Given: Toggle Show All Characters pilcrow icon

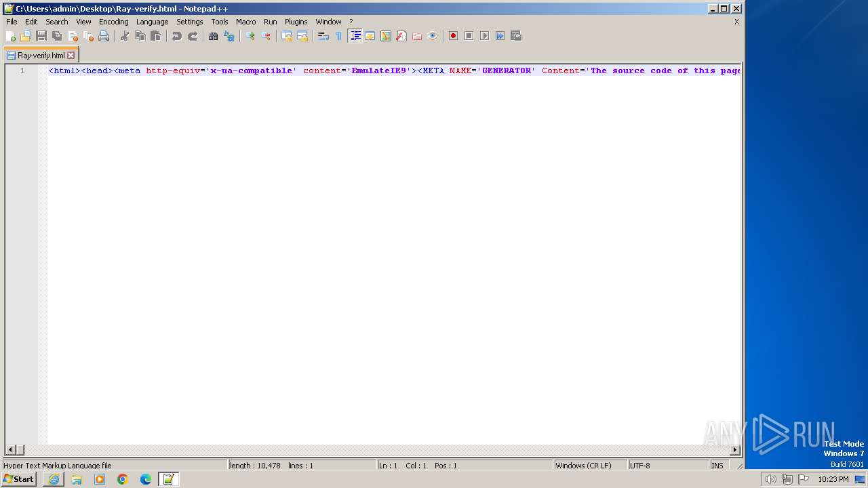Looking at the screenshot, I should tap(339, 36).
